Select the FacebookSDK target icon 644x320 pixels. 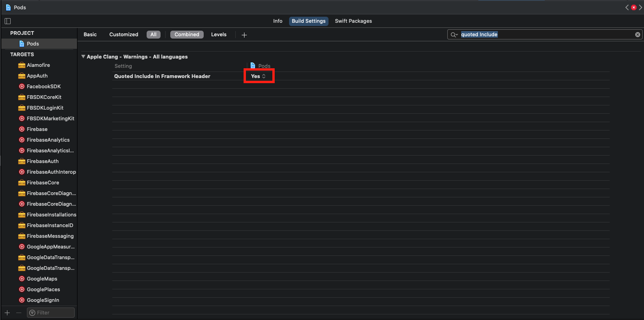click(21, 87)
